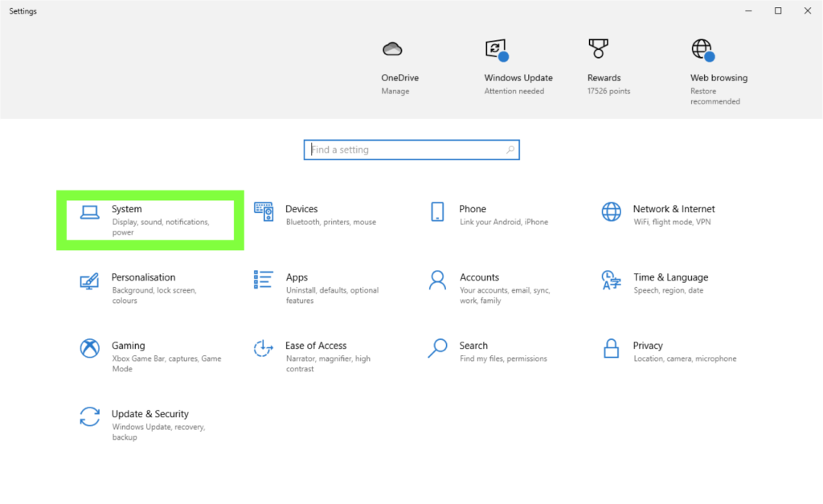Viewport: 823px width, 504px height.
Task: Open the OneDrive cloud icon
Action: 392,49
